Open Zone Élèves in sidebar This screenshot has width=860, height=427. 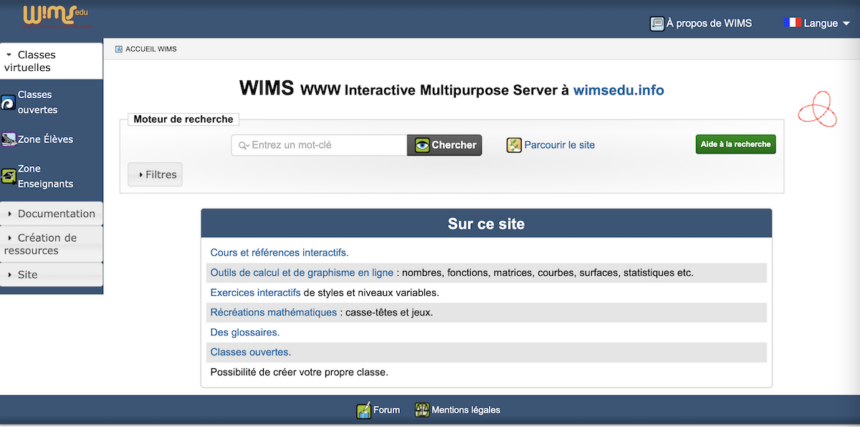point(45,140)
